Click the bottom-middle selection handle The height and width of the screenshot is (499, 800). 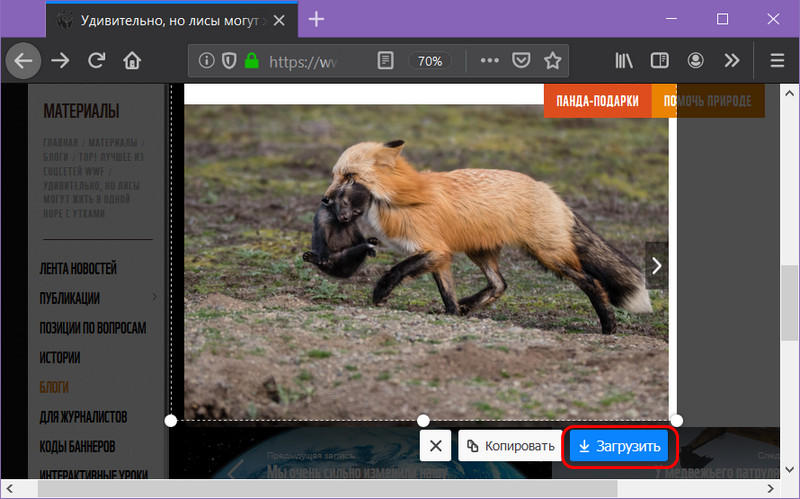[x=423, y=421]
